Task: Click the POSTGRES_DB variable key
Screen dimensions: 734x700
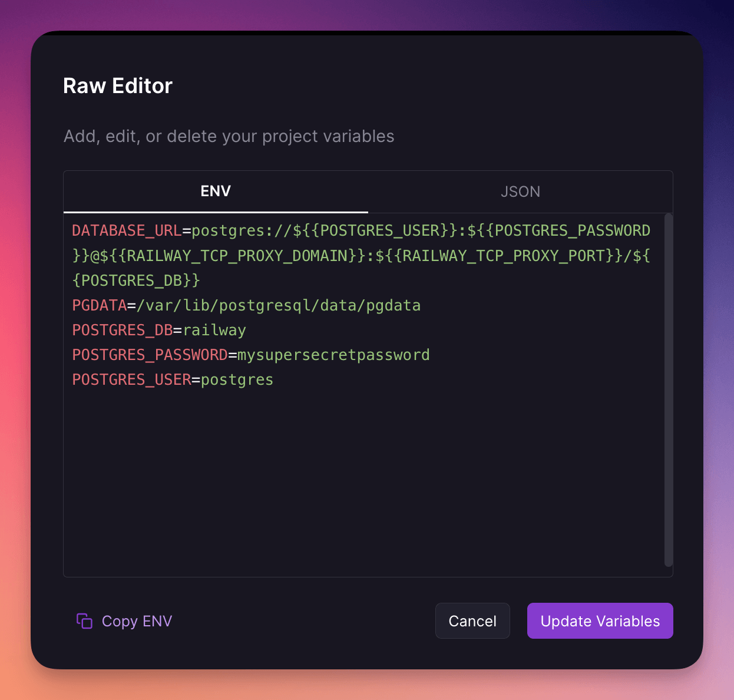Action: [x=122, y=330]
